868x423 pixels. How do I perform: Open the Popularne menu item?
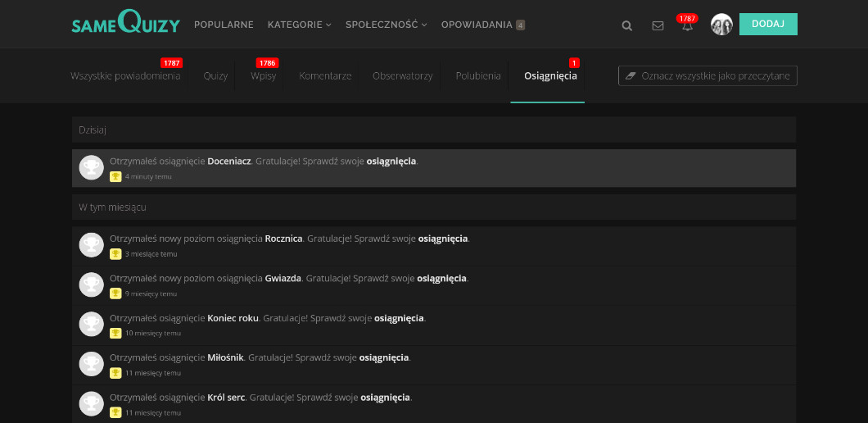pos(224,25)
